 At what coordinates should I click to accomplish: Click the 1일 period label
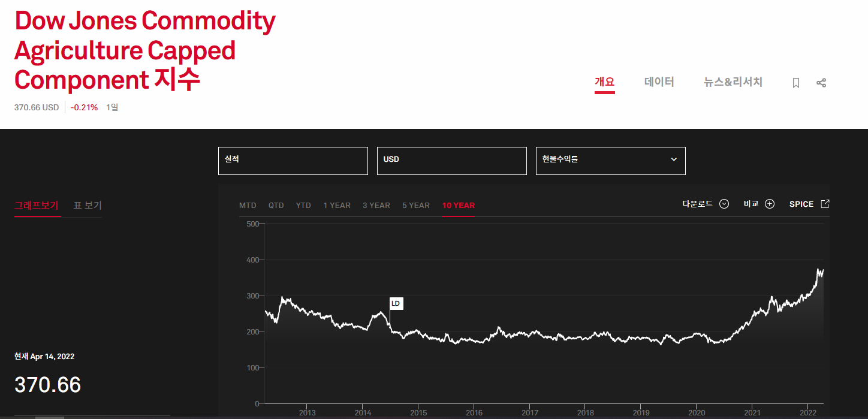click(112, 107)
